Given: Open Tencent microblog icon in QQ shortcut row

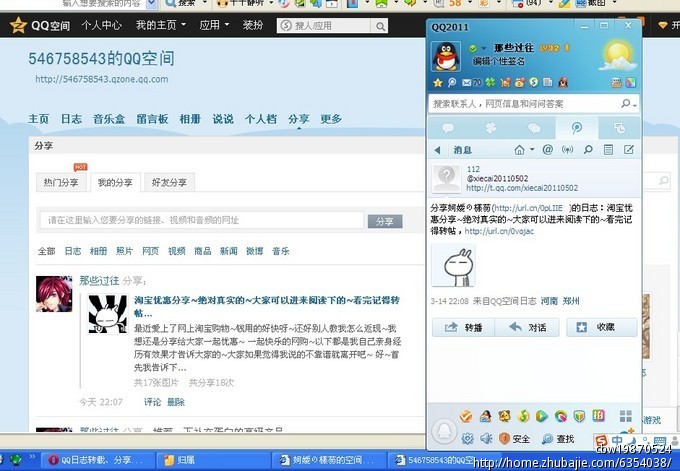Looking at the screenshot, I should (451, 82).
